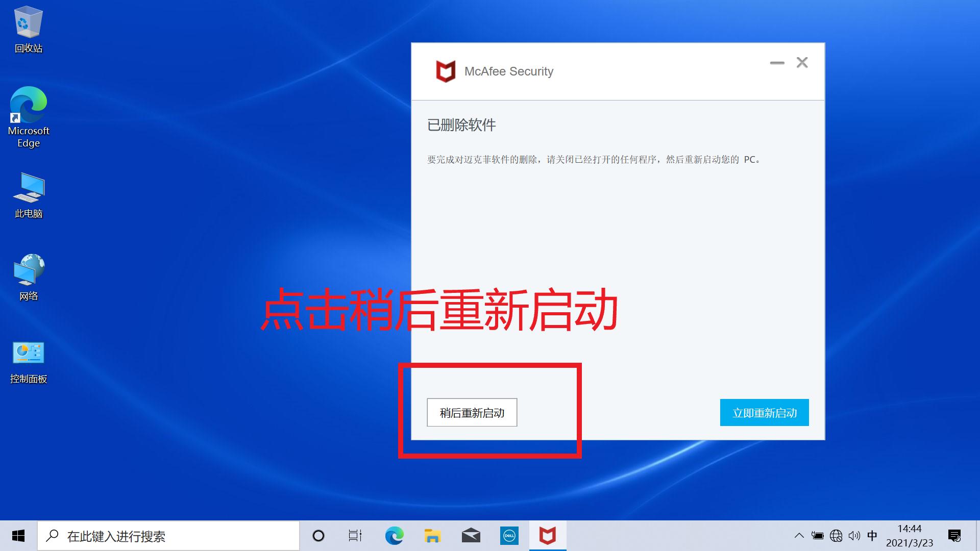Image resolution: width=980 pixels, height=551 pixels.
Task: Open Cortana on the taskbar
Action: click(x=318, y=536)
